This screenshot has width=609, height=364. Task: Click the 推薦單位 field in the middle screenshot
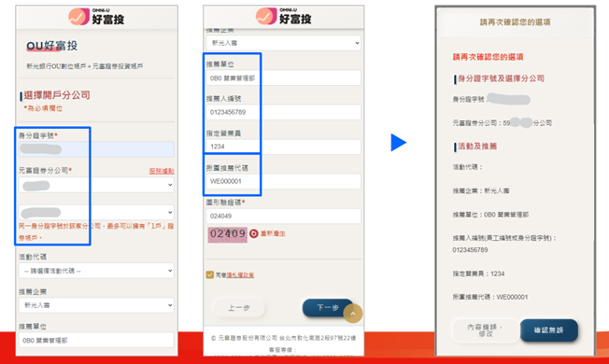click(x=284, y=77)
